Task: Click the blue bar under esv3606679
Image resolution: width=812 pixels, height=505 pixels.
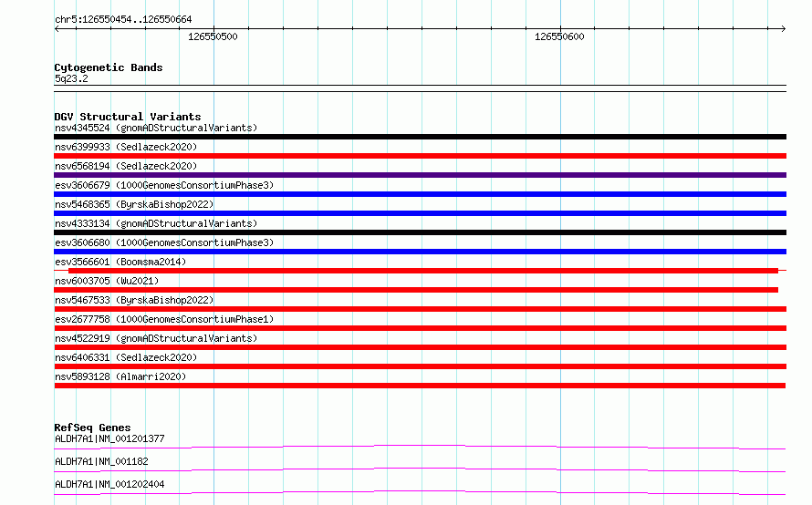Action: (420, 194)
